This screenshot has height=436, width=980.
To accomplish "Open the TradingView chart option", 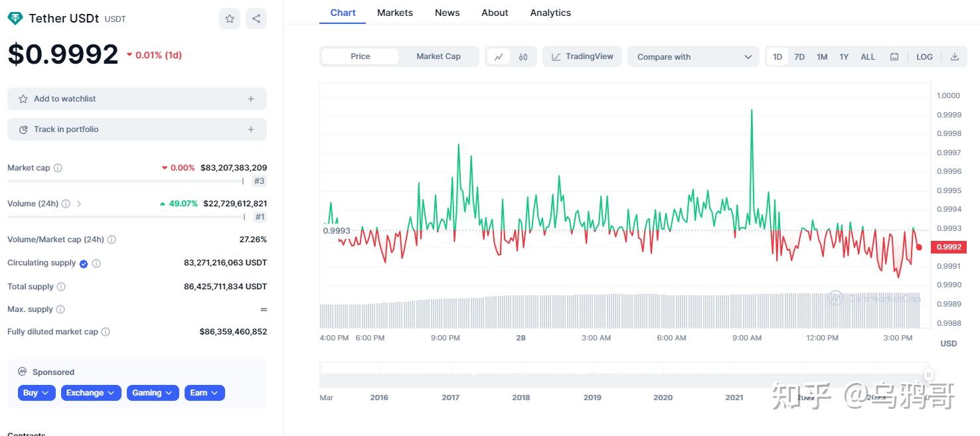I will [582, 56].
